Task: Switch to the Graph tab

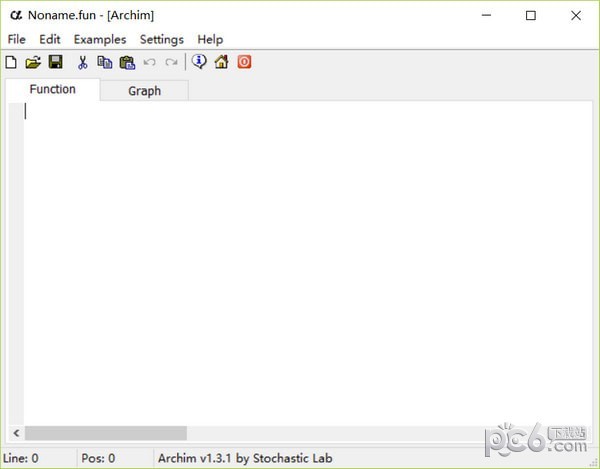Action: pos(144,91)
